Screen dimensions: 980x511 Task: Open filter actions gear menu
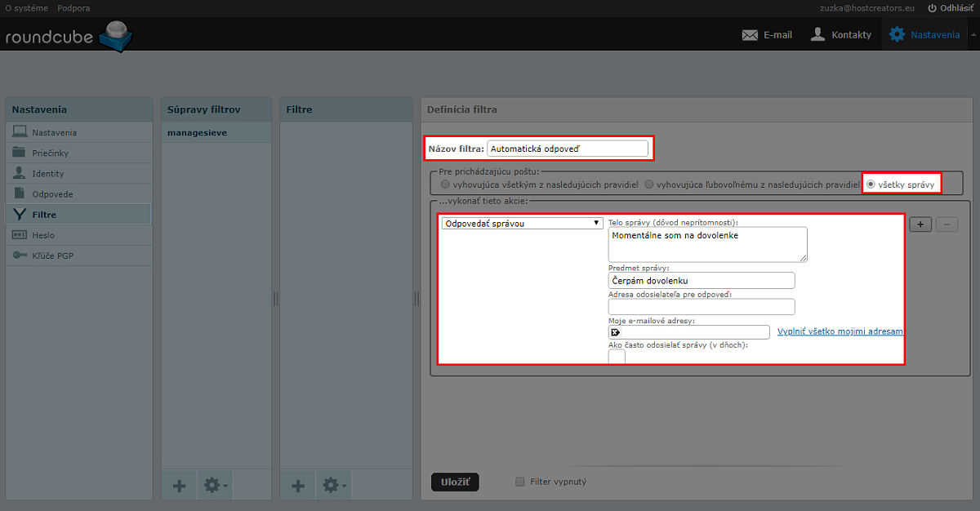[333, 485]
